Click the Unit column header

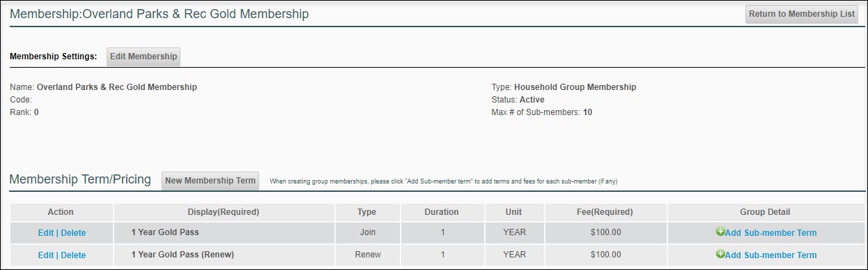(514, 212)
